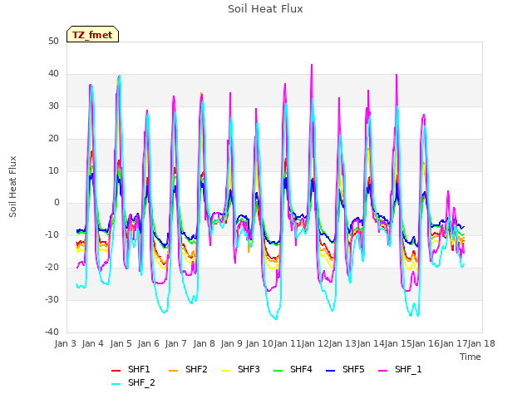Click the highest magenta peak near Jan 12
This screenshot has height=399, width=532.
coord(312,65)
